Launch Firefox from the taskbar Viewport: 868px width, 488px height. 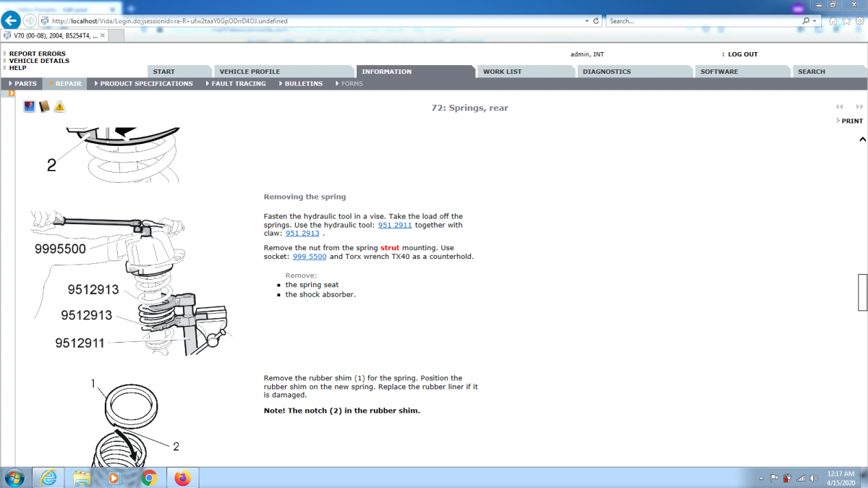click(x=182, y=478)
